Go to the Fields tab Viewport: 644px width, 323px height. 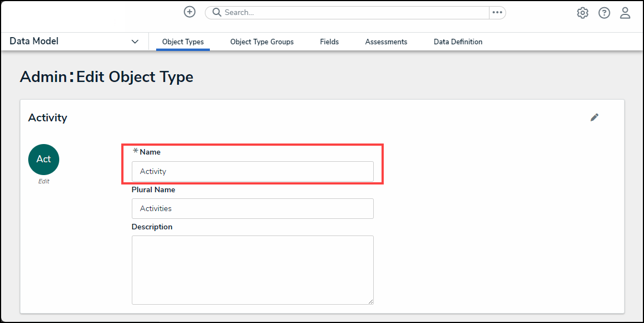click(329, 42)
